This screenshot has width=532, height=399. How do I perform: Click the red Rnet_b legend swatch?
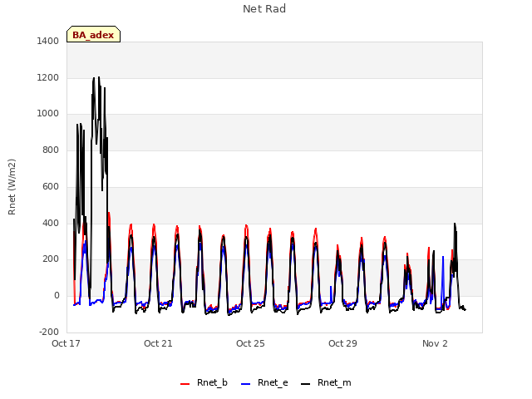click(185, 384)
